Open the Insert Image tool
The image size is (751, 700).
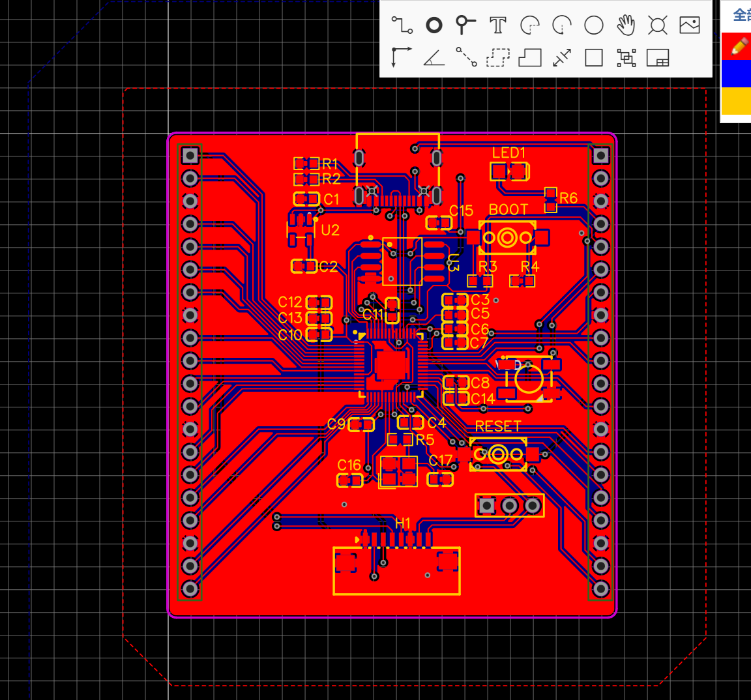(x=689, y=25)
